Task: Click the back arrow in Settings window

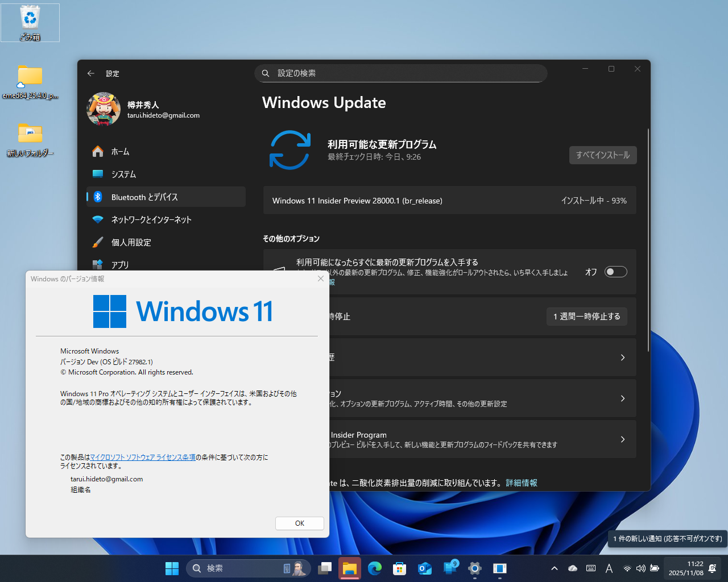Action: click(x=91, y=73)
